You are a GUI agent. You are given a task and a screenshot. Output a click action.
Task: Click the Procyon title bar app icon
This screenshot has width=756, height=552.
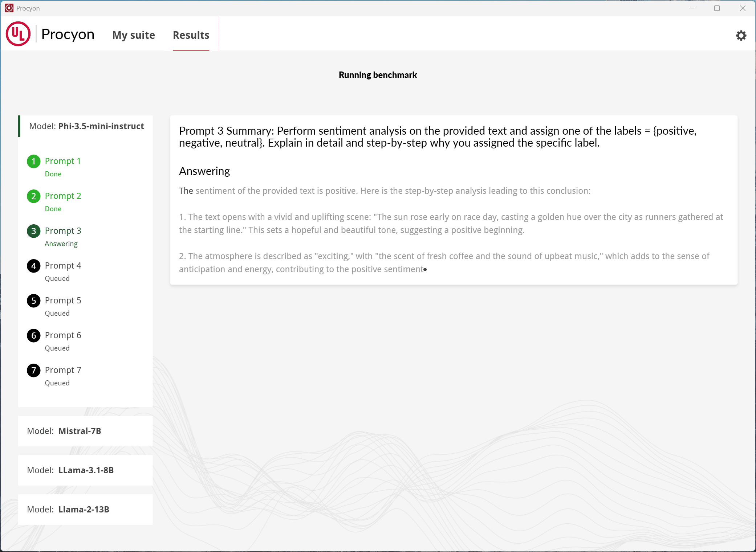tap(9, 8)
